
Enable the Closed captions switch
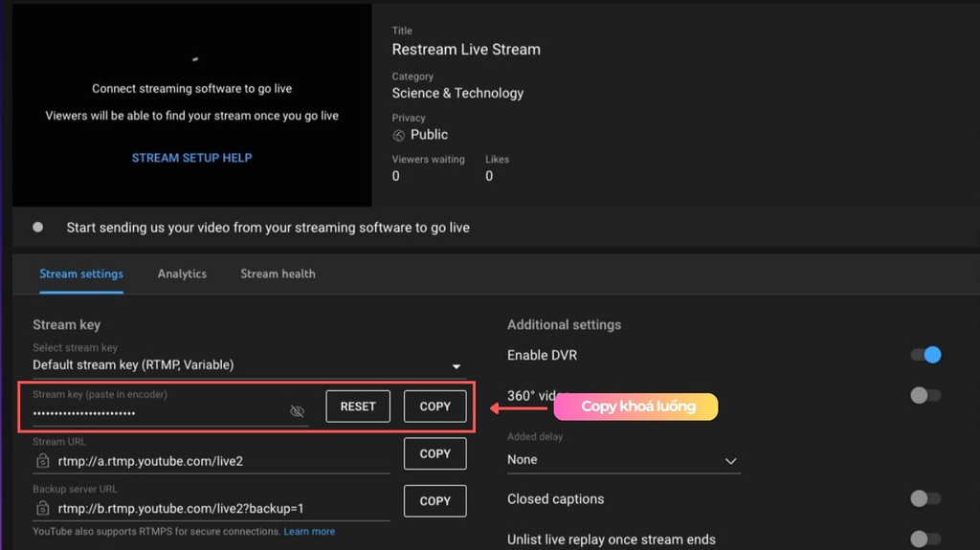[925, 498]
